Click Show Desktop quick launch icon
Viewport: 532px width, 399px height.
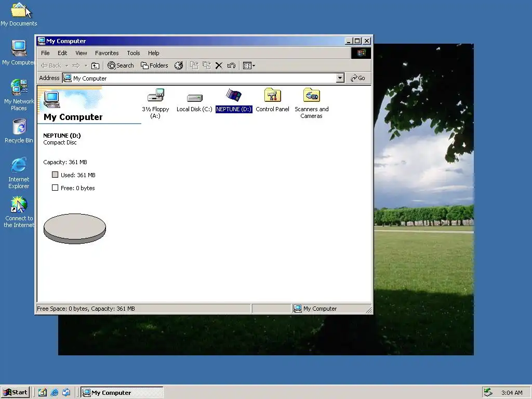43,393
